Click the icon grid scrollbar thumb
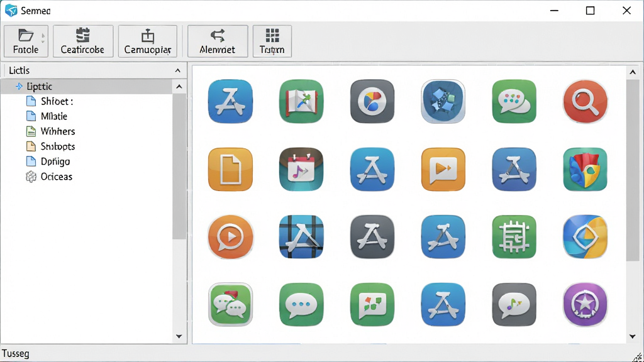The width and height of the screenshot is (644, 362). (x=633, y=170)
